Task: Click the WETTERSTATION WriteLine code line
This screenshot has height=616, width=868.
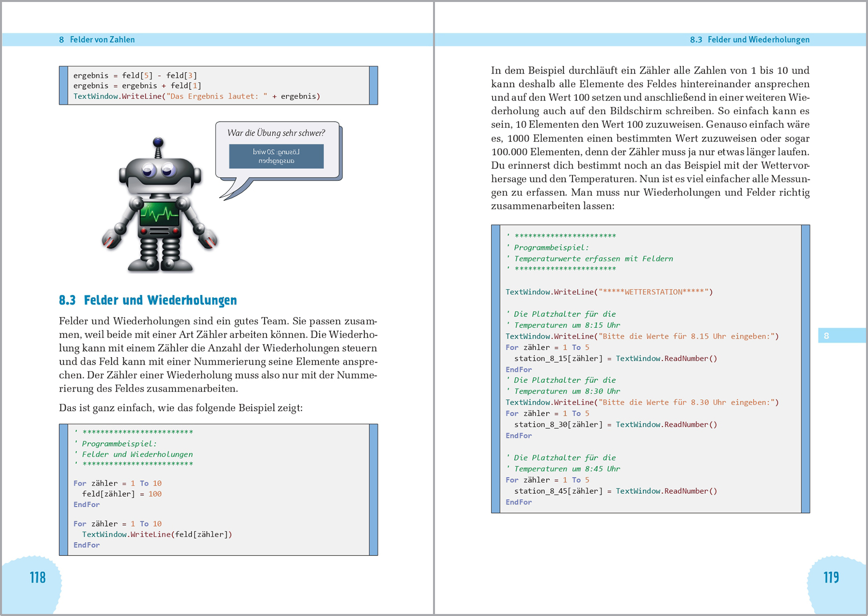Action: tap(609, 292)
